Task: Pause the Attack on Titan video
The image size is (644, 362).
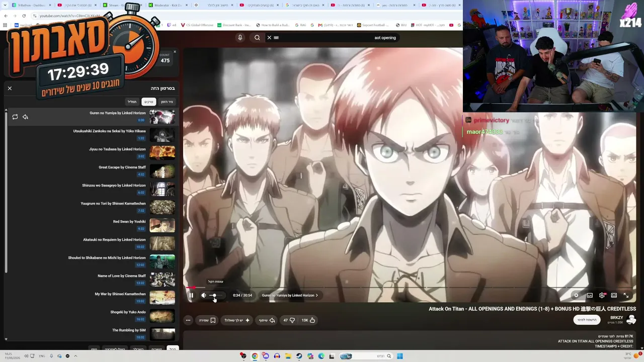Action: coord(191,295)
